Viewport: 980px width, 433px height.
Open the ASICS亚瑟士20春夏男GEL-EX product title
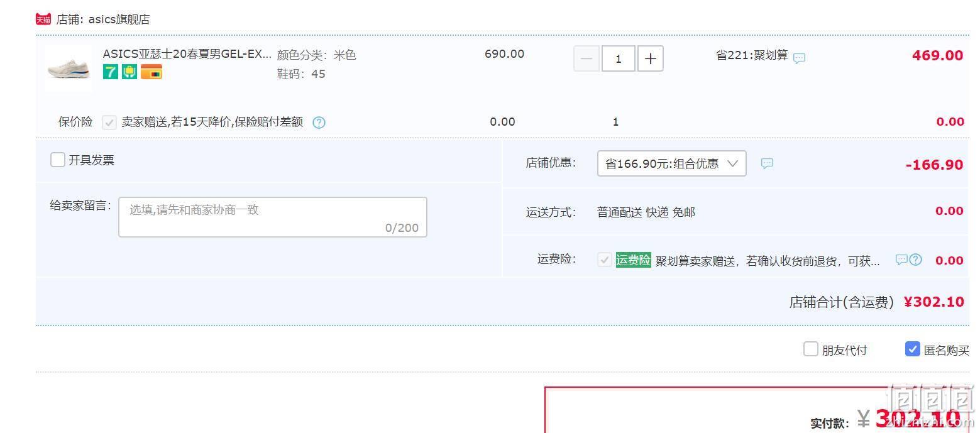click(x=187, y=54)
